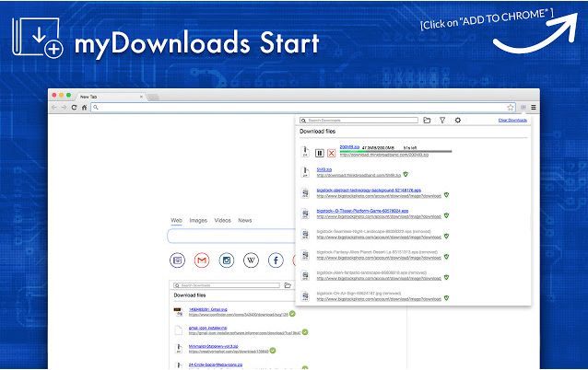Click the myDownloads extension icon in toolbar
The width and height of the screenshot is (588, 370).
(x=523, y=108)
